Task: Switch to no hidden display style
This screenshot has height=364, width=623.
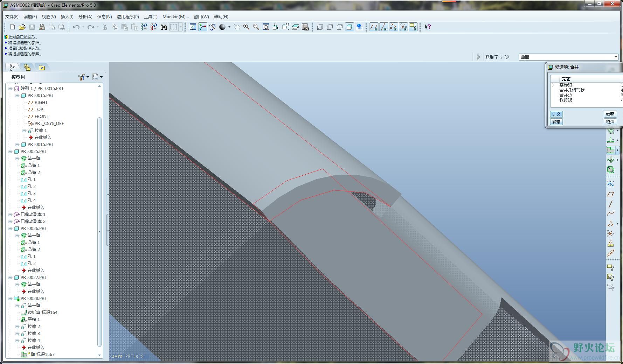Action: point(339,27)
